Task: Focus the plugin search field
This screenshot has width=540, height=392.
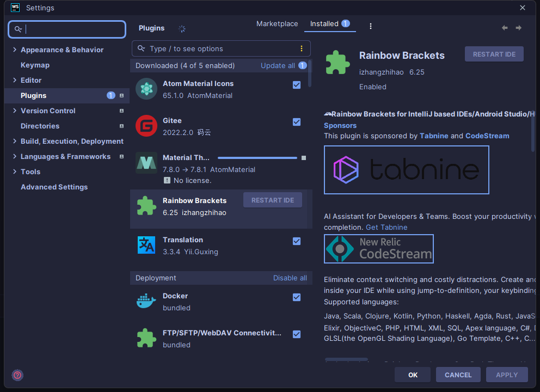Action: [x=218, y=48]
